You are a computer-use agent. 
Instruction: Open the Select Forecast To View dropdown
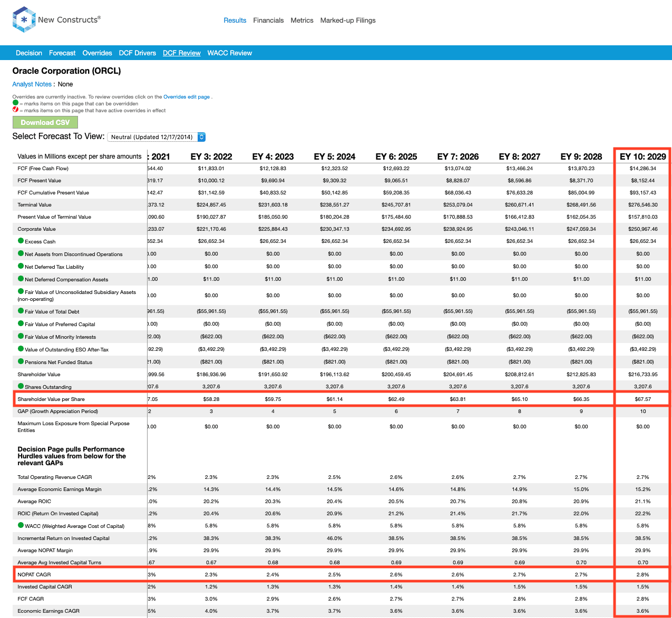click(156, 137)
